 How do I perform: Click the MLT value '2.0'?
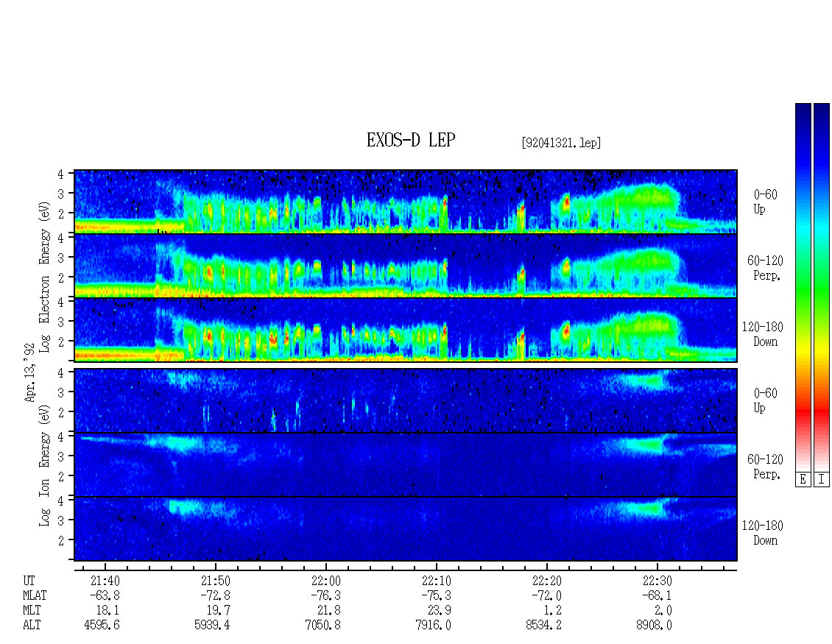(663, 611)
